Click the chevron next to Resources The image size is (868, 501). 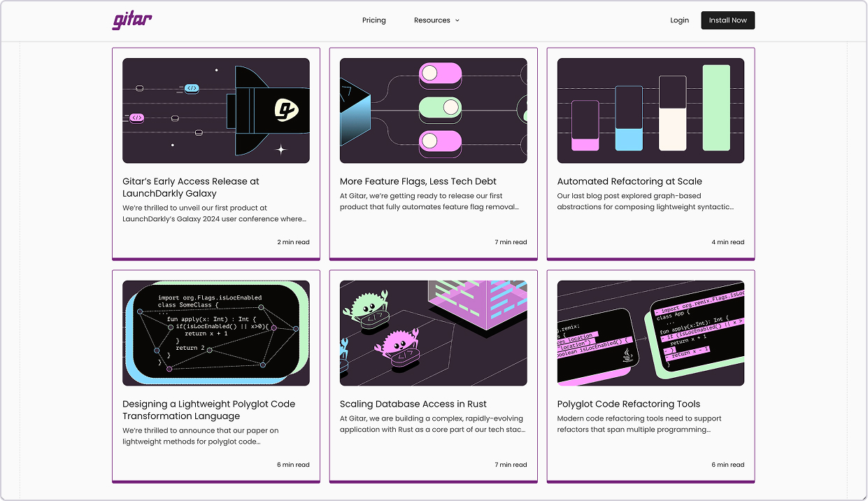pyautogui.click(x=457, y=20)
